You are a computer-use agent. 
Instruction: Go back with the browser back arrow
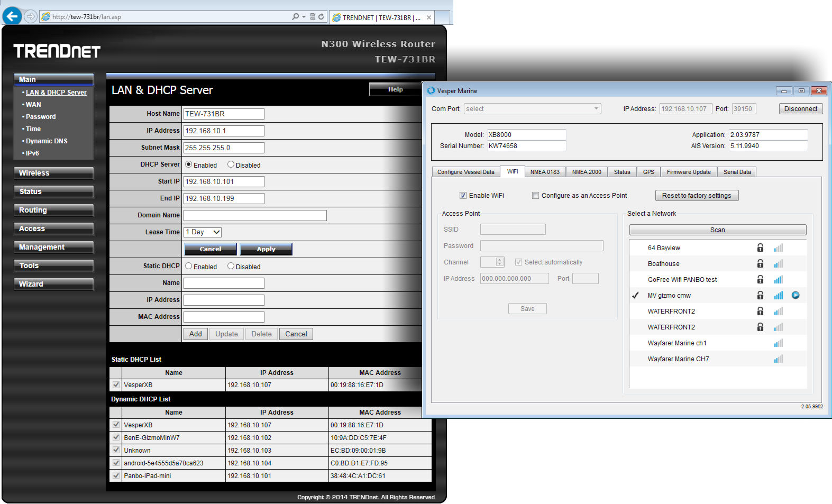point(12,16)
